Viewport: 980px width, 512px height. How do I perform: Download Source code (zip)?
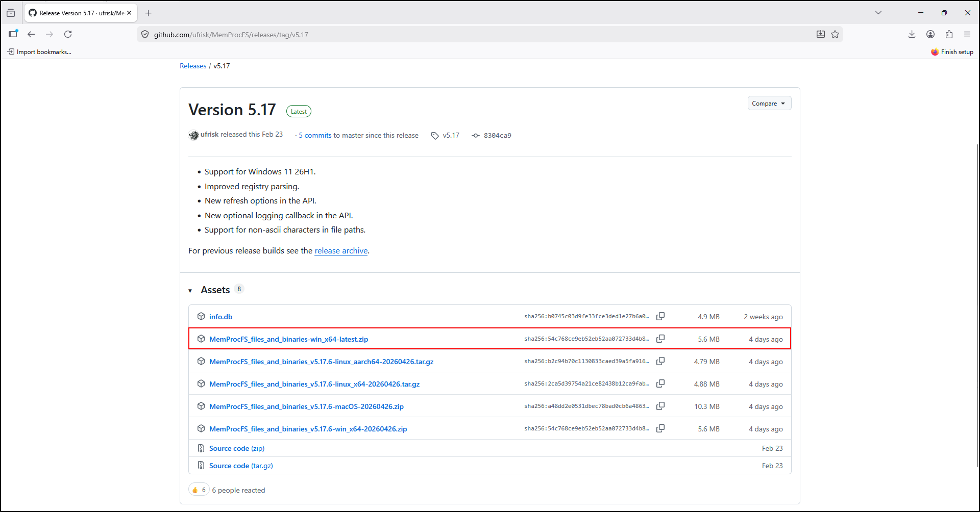[x=237, y=448]
